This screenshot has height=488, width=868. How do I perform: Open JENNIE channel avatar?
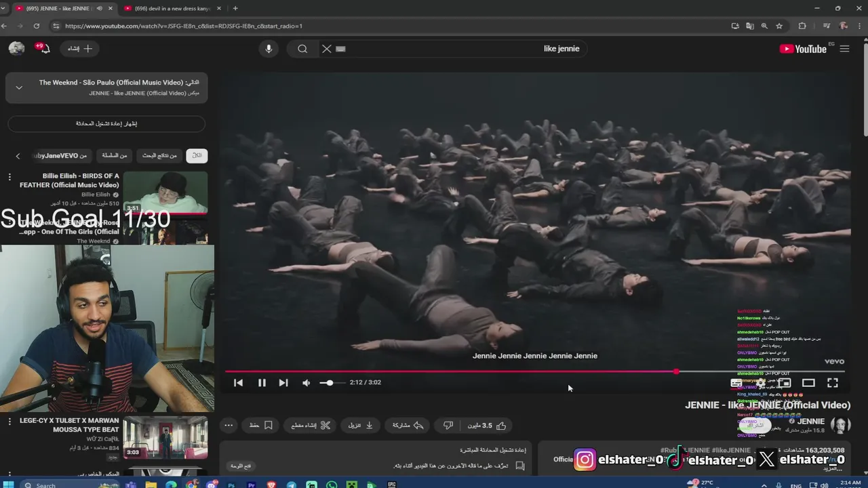[x=840, y=425]
